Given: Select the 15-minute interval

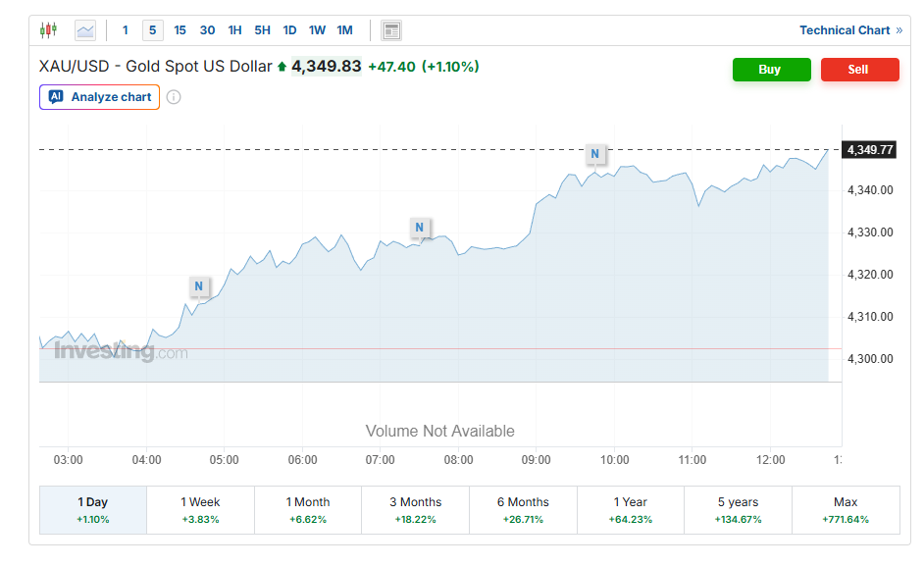Looking at the screenshot, I should [x=180, y=30].
